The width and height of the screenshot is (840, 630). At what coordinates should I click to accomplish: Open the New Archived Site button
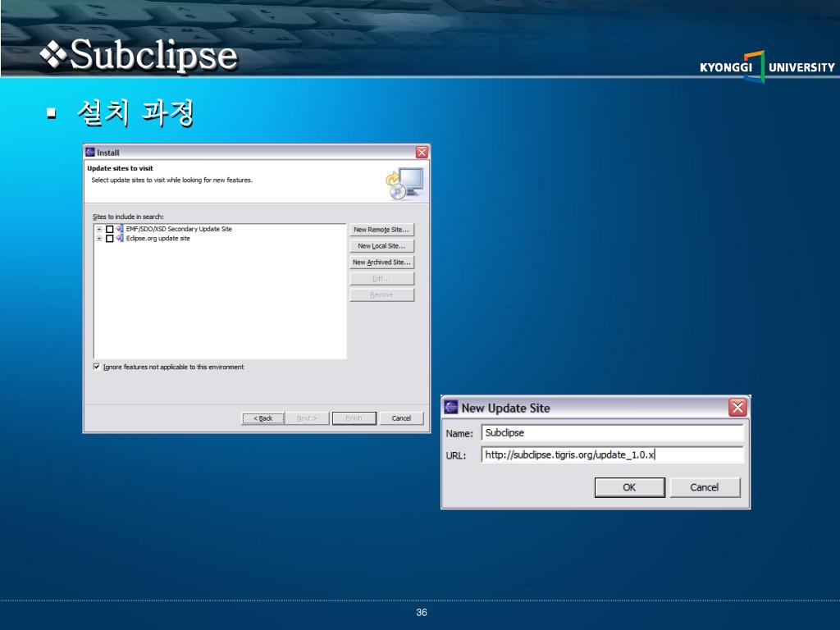(382, 262)
